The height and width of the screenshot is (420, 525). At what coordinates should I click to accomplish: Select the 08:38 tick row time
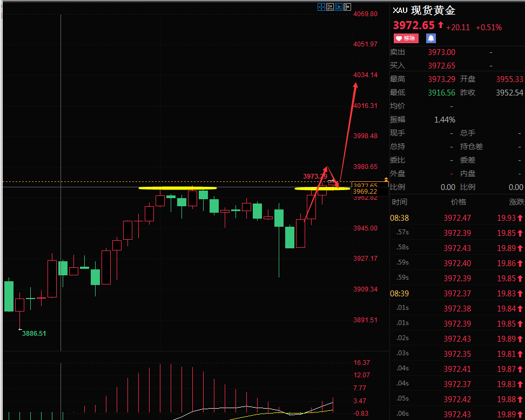400,218
